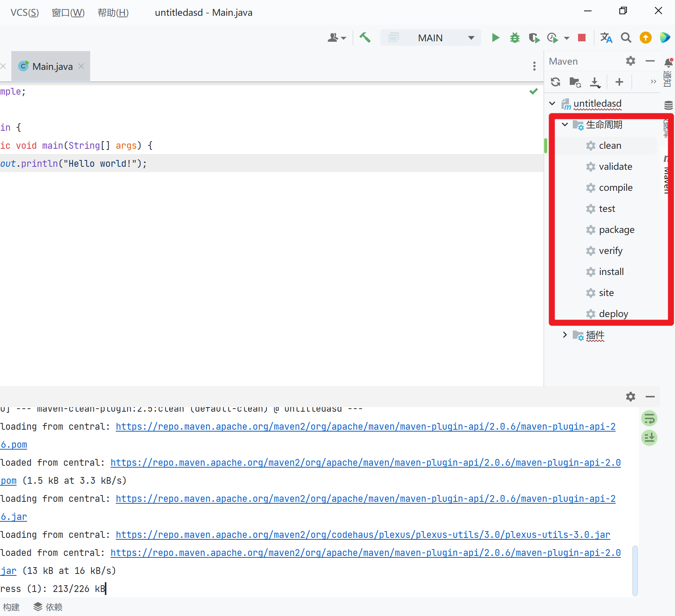Open the 6.jar link

14,517
